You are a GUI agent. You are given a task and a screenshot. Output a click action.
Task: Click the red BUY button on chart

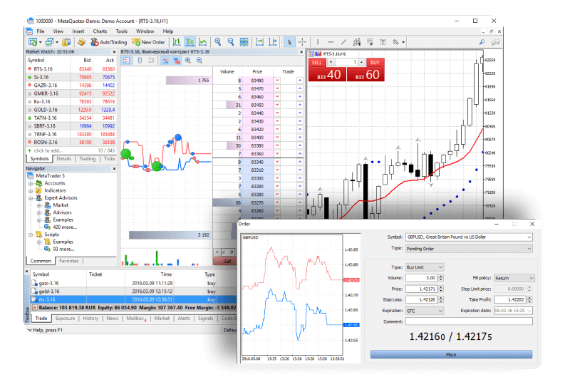click(x=366, y=70)
